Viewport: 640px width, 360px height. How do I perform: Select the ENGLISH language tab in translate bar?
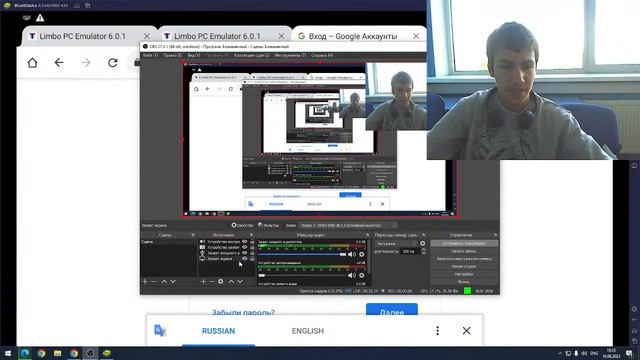308,331
